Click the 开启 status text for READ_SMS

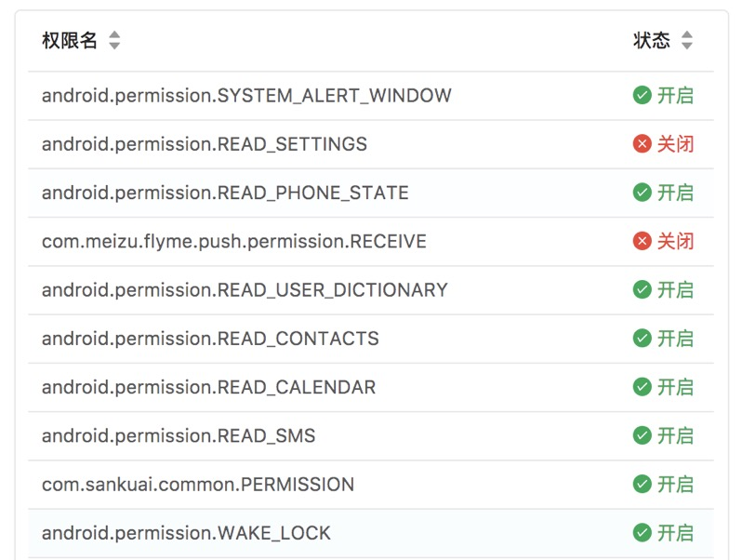676,435
